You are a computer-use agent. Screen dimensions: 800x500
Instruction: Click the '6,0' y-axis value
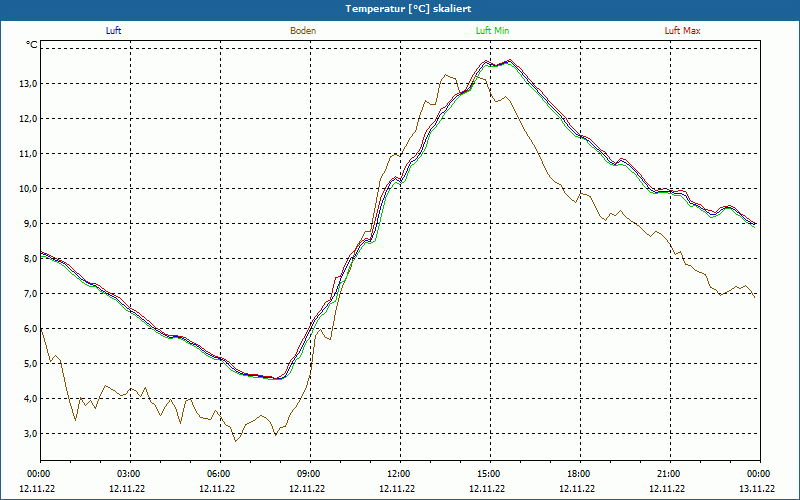point(30,329)
